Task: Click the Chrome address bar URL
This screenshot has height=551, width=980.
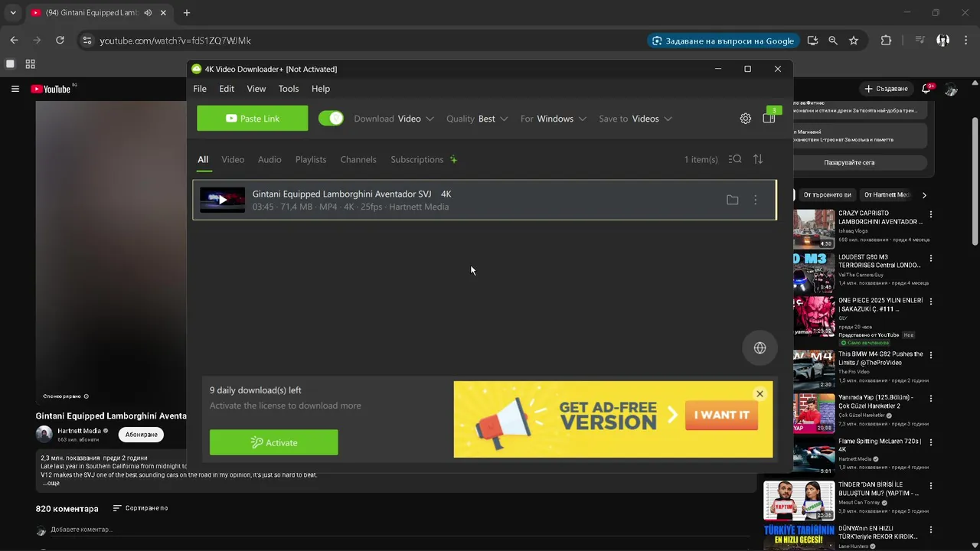Action: [x=175, y=41]
